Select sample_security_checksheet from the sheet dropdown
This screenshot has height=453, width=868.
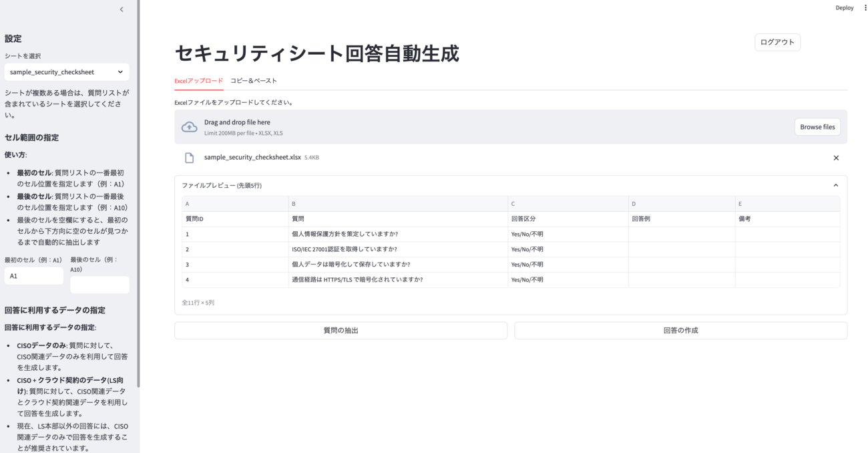[x=66, y=71]
